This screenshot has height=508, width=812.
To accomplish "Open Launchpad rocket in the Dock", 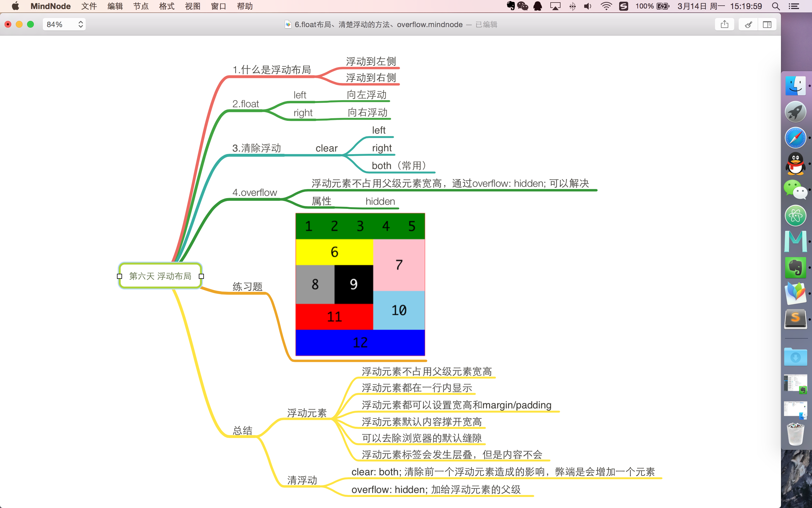I will pos(796,112).
